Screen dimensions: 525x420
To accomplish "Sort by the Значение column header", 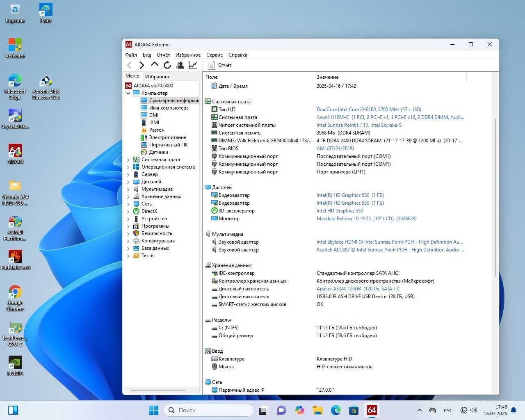I will pyautogui.click(x=390, y=77).
